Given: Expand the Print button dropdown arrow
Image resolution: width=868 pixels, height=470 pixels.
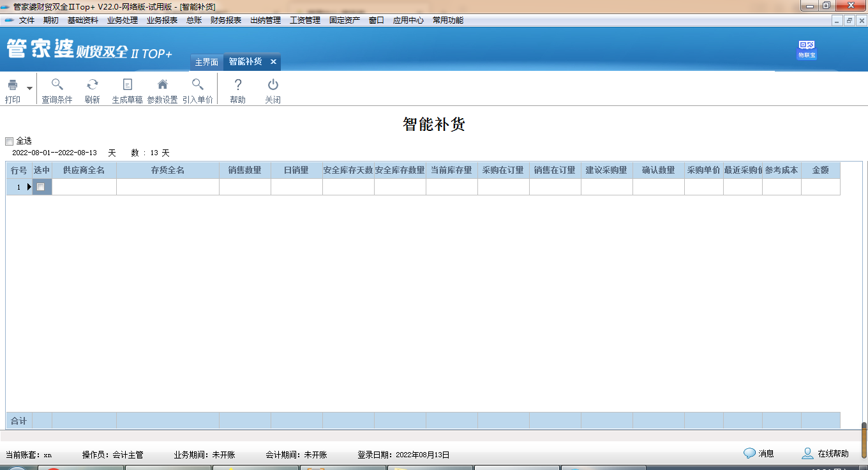Looking at the screenshot, I should 29,88.
